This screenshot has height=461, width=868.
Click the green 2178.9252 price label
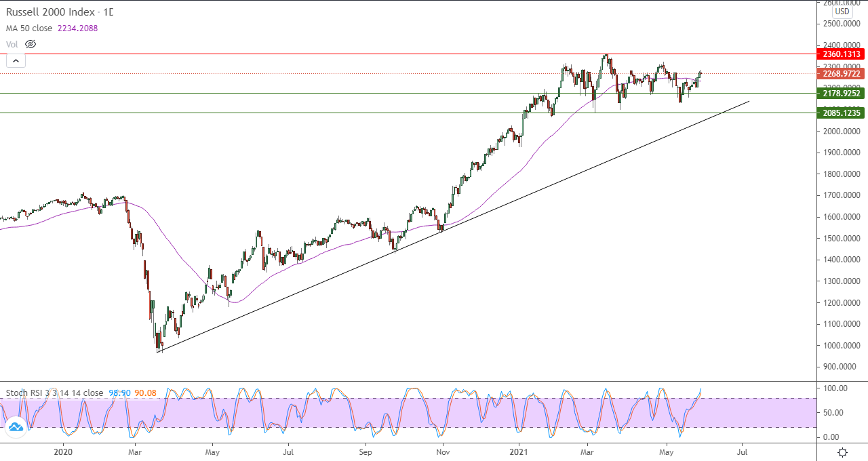tap(841, 93)
